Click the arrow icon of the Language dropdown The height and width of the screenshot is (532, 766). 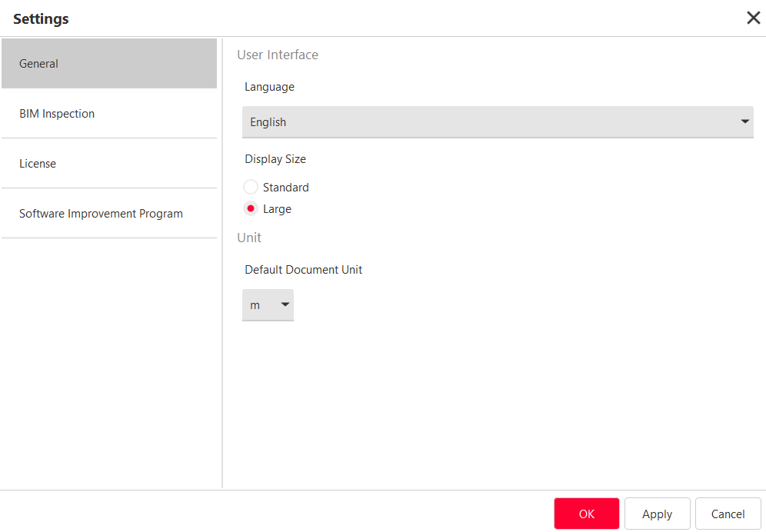(744, 122)
